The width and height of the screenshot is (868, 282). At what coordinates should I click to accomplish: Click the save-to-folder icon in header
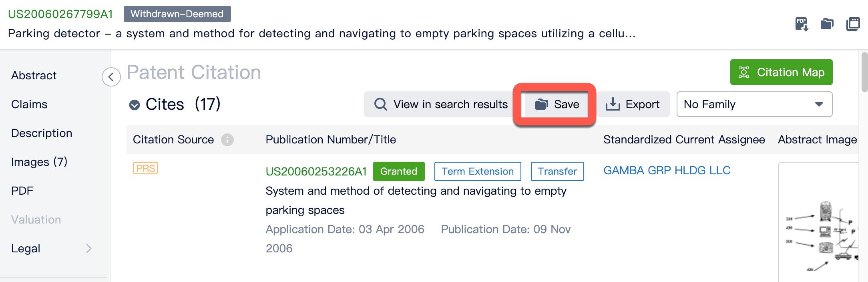click(x=827, y=24)
